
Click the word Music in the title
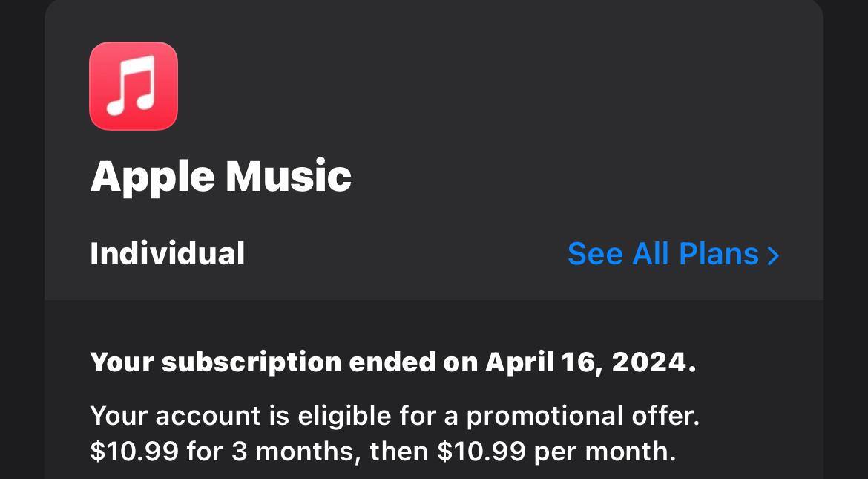tap(288, 177)
